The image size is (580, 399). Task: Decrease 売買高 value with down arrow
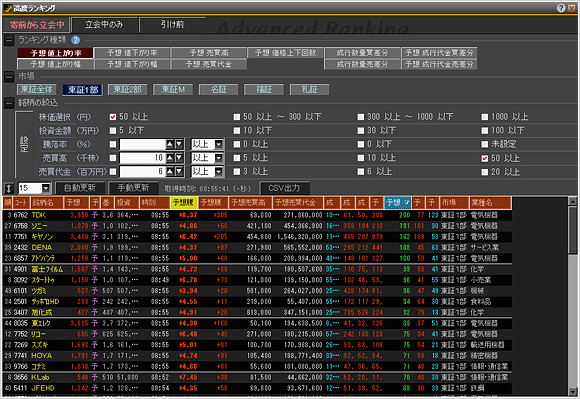pos(179,158)
